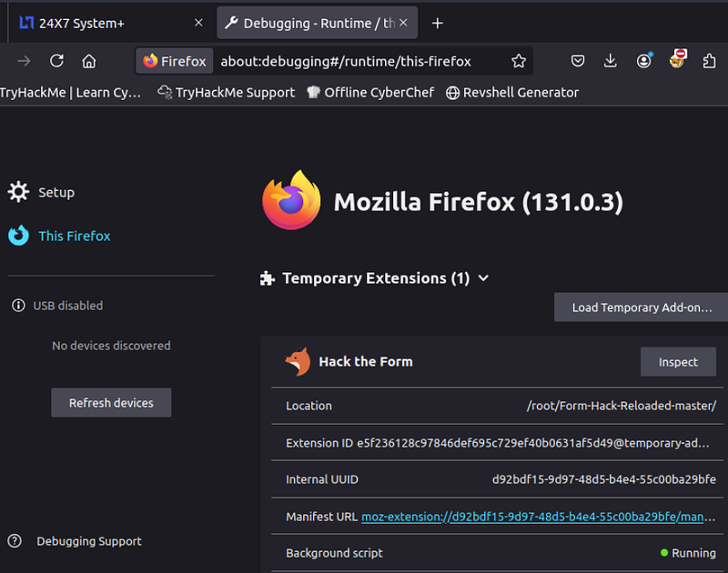Click the extension icon with red badge
The height and width of the screenshot is (573, 728).
pyautogui.click(x=677, y=60)
